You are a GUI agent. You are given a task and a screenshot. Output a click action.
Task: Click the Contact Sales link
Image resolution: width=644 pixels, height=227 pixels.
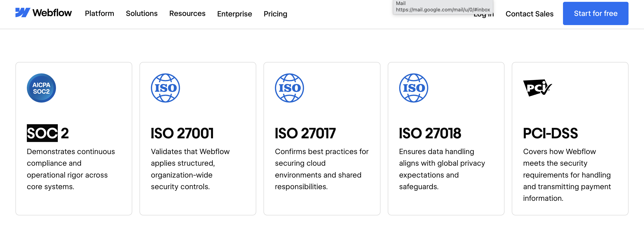(529, 14)
